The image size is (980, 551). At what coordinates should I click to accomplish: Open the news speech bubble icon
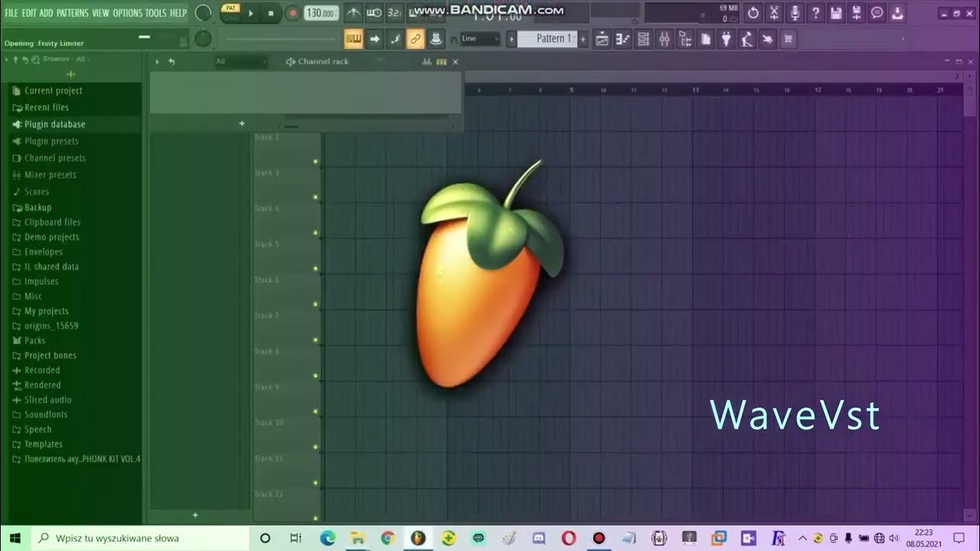(877, 13)
